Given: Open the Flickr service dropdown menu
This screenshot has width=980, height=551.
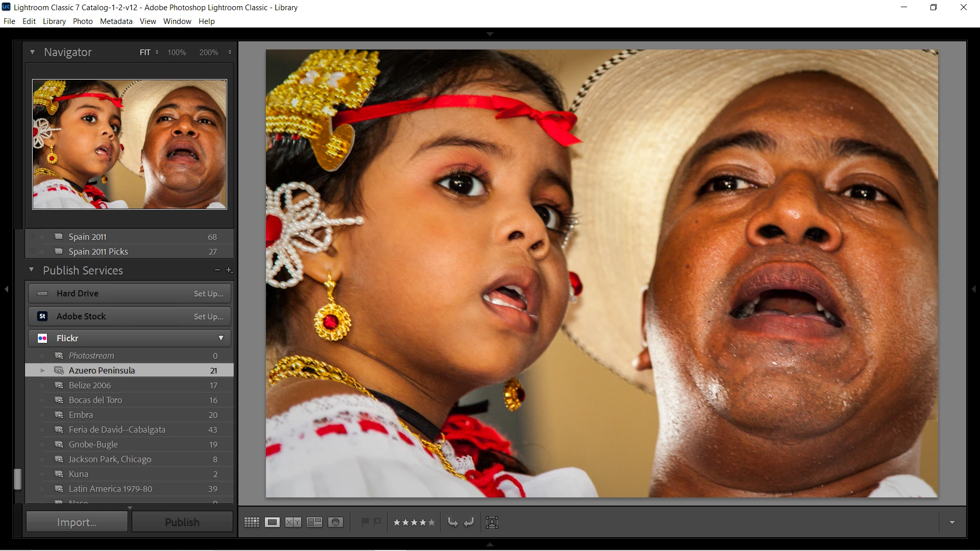Looking at the screenshot, I should (221, 338).
